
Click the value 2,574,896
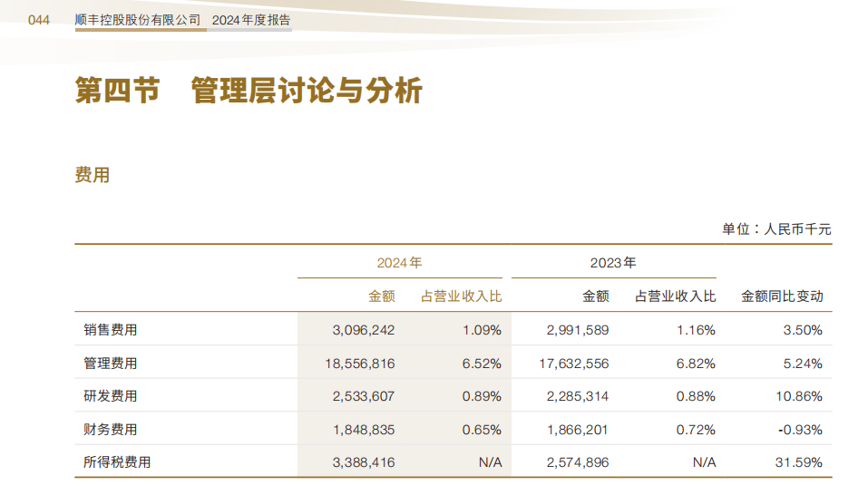point(578,462)
